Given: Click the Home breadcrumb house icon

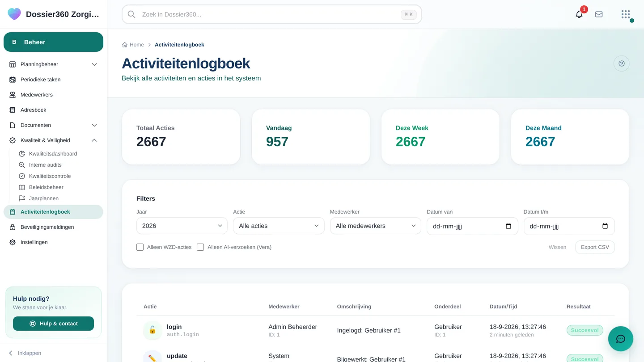Looking at the screenshot, I should [125, 45].
